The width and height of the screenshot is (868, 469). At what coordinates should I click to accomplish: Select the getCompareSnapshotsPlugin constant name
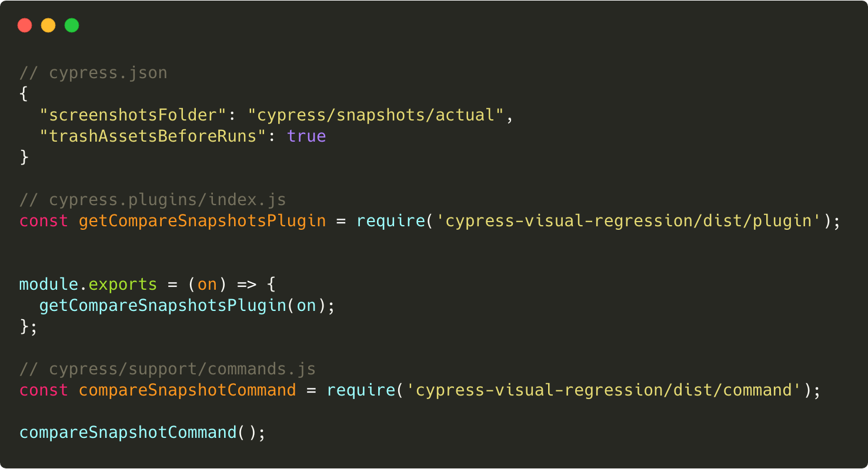click(x=202, y=220)
